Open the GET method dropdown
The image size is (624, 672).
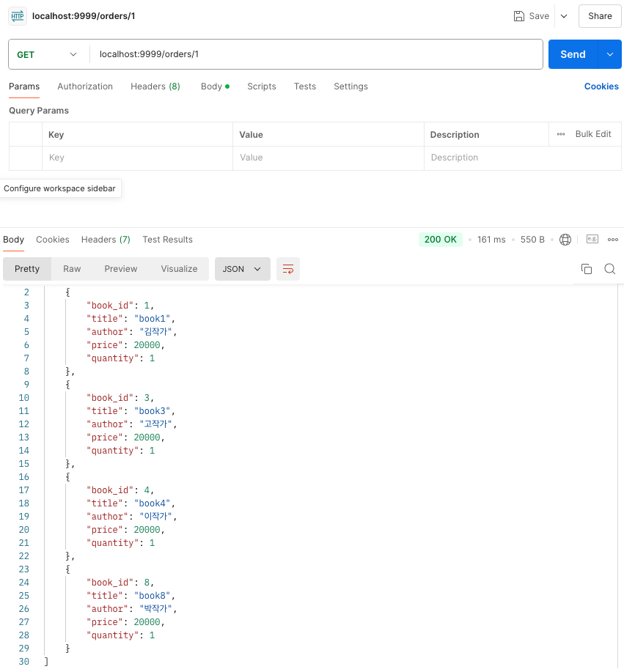point(47,54)
